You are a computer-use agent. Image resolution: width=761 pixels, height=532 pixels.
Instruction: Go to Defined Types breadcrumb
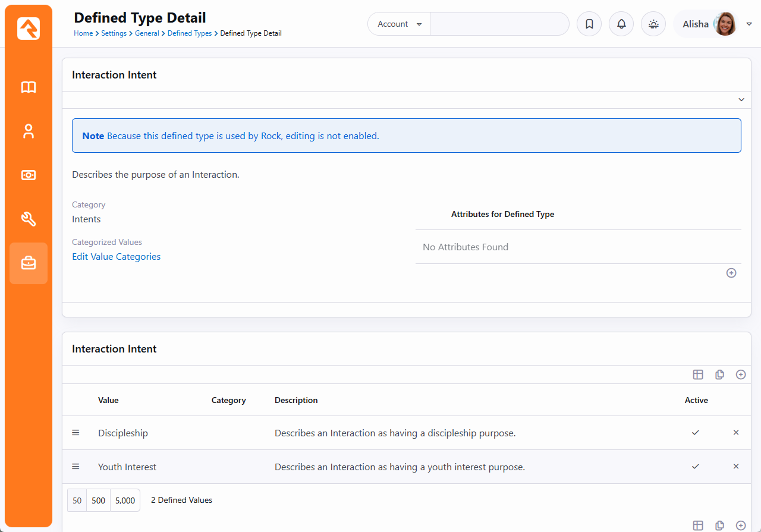[190, 33]
